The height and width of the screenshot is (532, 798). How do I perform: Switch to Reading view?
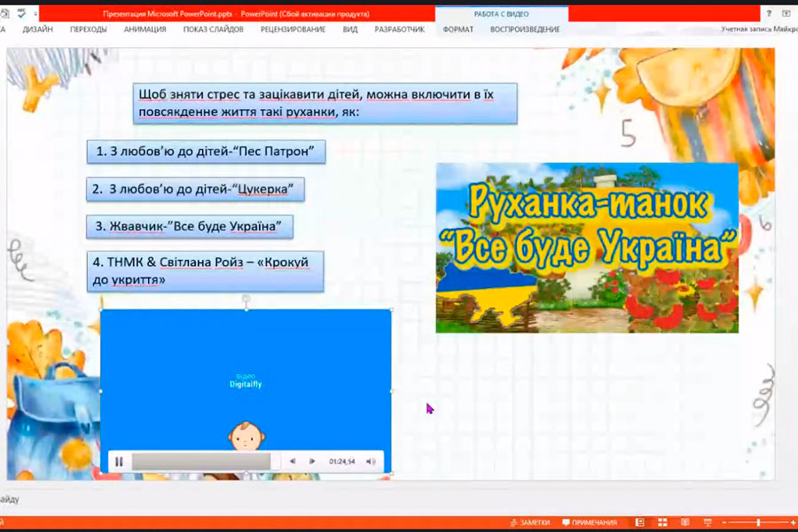tap(683, 522)
